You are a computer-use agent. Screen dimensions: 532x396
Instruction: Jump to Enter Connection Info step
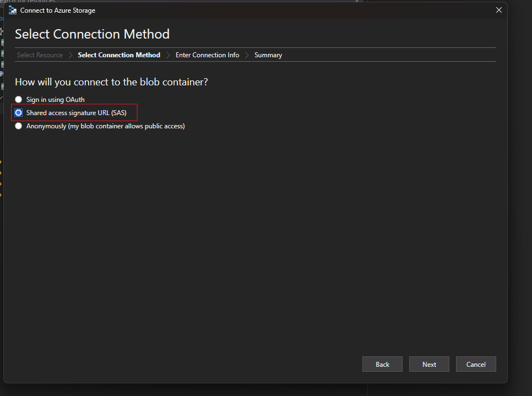207,55
